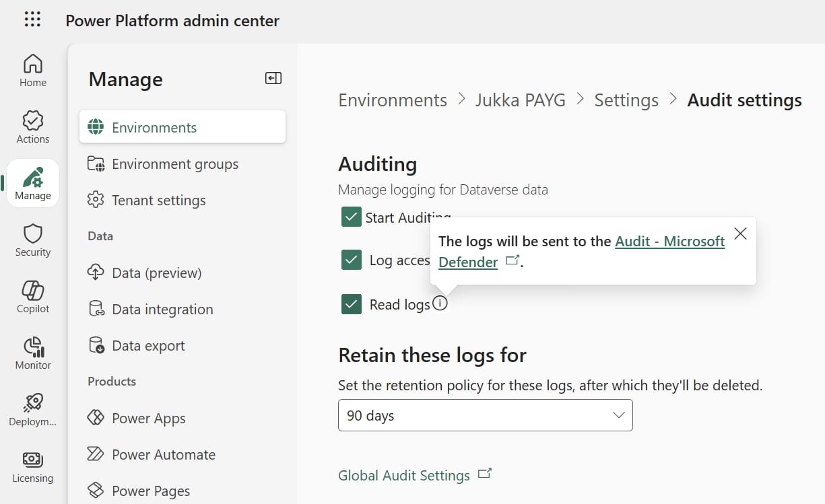Open the Licensing icon in sidebar
The height and width of the screenshot is (504, 825).
pos(33,466)
